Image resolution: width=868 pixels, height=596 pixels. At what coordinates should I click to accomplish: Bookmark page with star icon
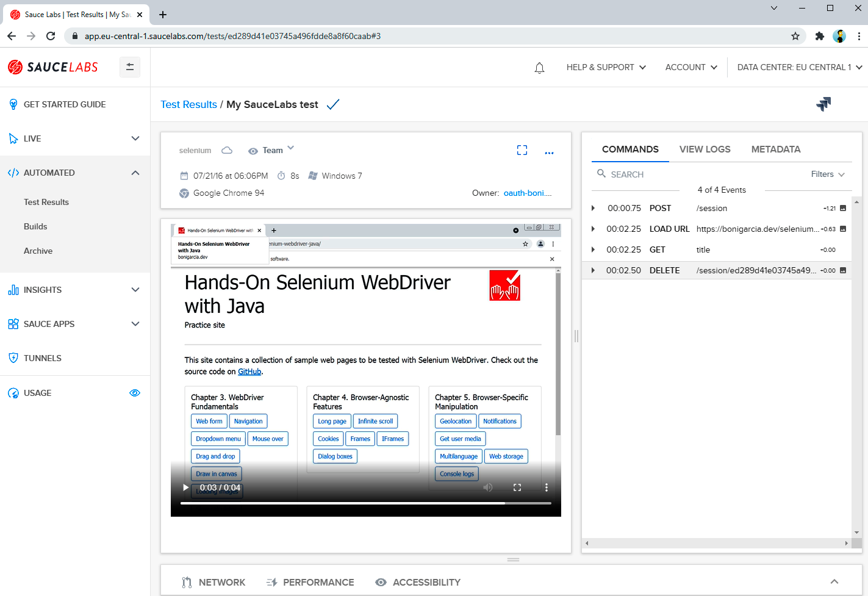tap(795, 36)
